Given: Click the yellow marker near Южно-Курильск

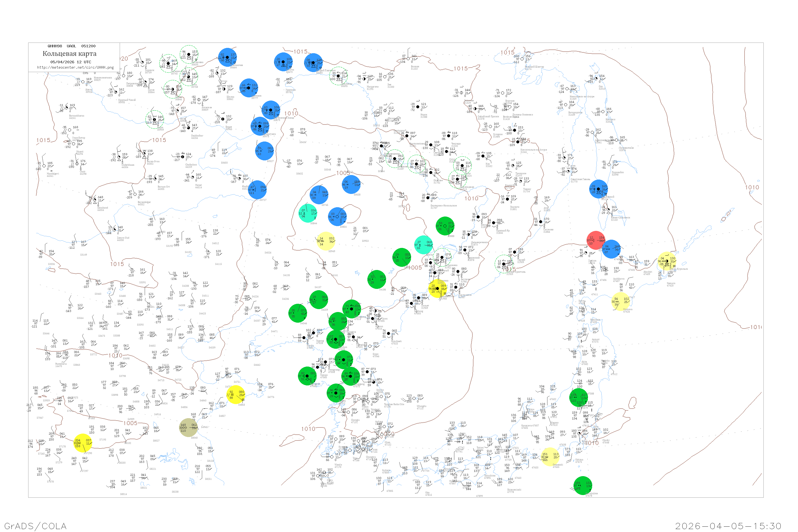Looking at the screenshot, I should coord(667,261).
